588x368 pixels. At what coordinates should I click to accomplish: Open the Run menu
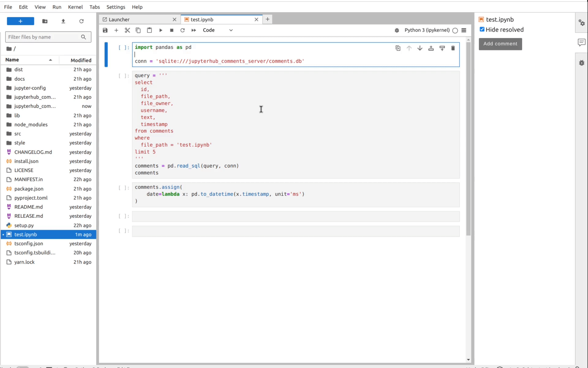(x=56, y=7)
